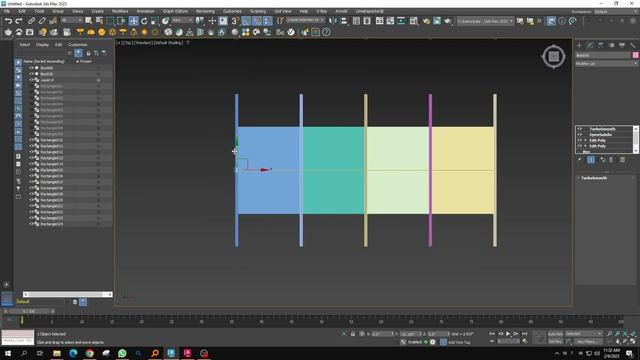
Task: Click the object color swatch
Action: click(636, 55)
